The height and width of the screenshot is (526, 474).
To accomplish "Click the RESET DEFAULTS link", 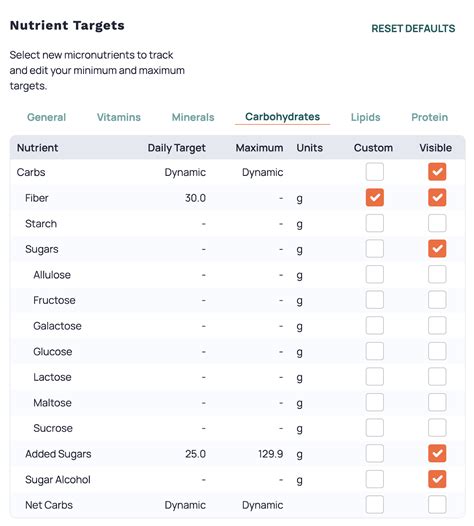I will pyautogui.click(x=413, y=29).
